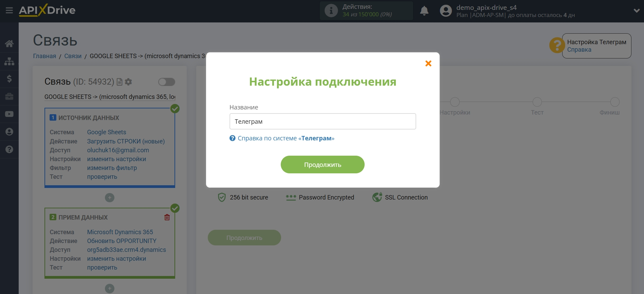Click source block green checkmark badge
Viewport: 644px width, 294px height.
(175, 108)
